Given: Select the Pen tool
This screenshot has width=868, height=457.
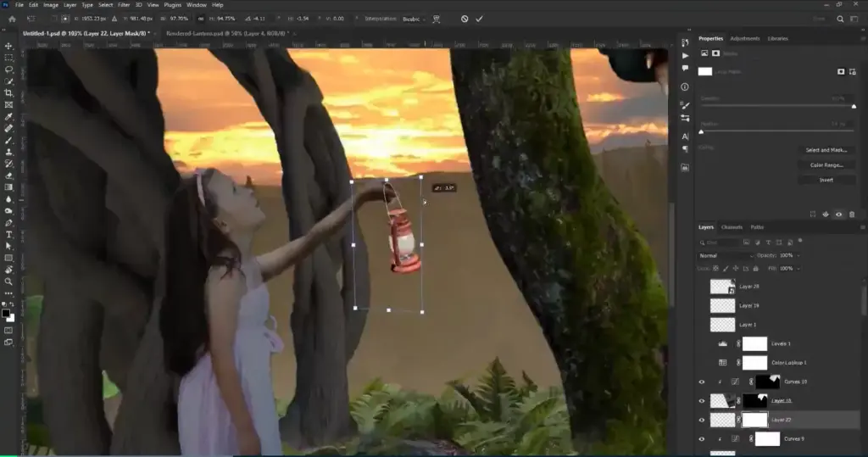Looking at the screenshot, I should (8, 223).
